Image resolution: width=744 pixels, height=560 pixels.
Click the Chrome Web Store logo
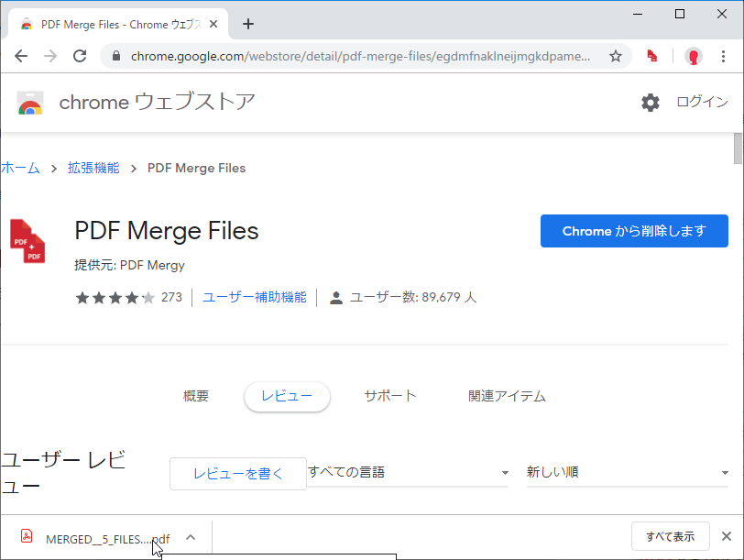tap(28, 102)
